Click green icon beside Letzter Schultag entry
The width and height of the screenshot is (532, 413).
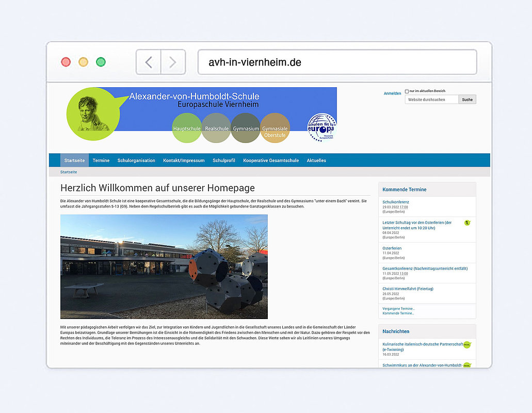pos(467,223)
